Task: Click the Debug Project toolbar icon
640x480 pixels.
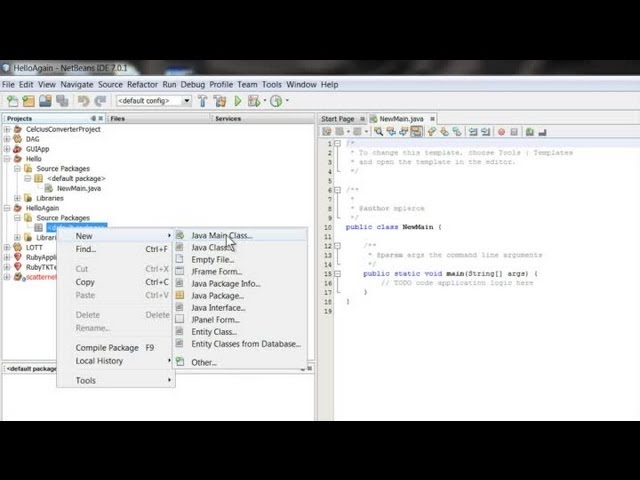Action: [254, 101]
